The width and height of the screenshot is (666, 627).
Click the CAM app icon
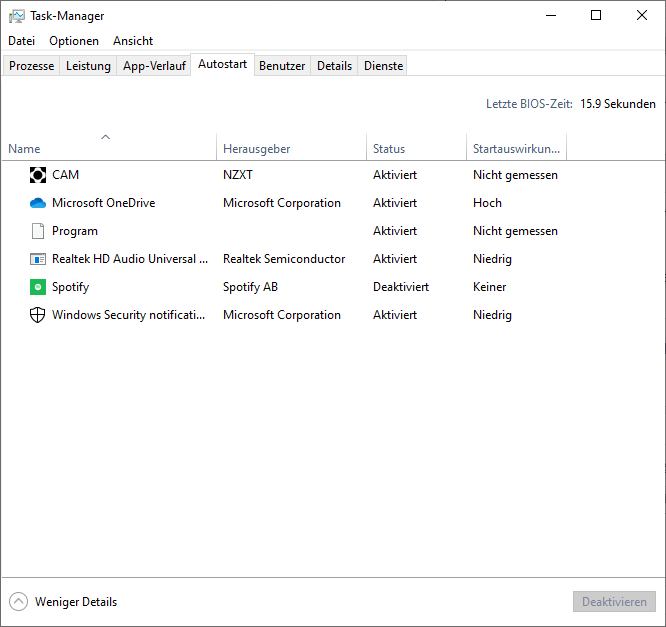click(38, 175)
